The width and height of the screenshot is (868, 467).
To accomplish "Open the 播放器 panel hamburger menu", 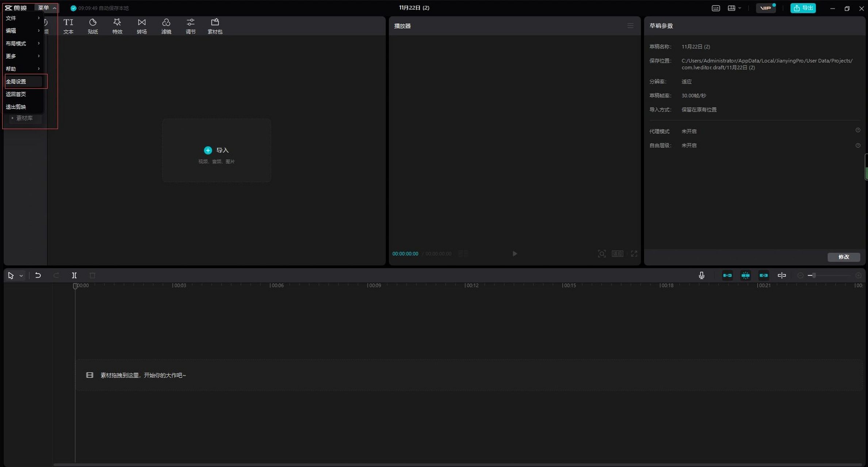I will click(x=630, y=26).
